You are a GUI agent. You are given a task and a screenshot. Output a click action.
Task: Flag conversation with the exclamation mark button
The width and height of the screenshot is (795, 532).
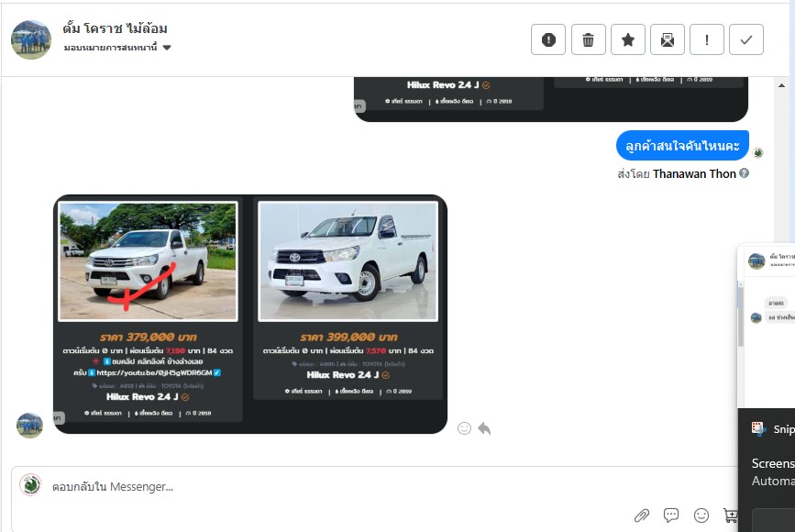click(x=707, y=39)
